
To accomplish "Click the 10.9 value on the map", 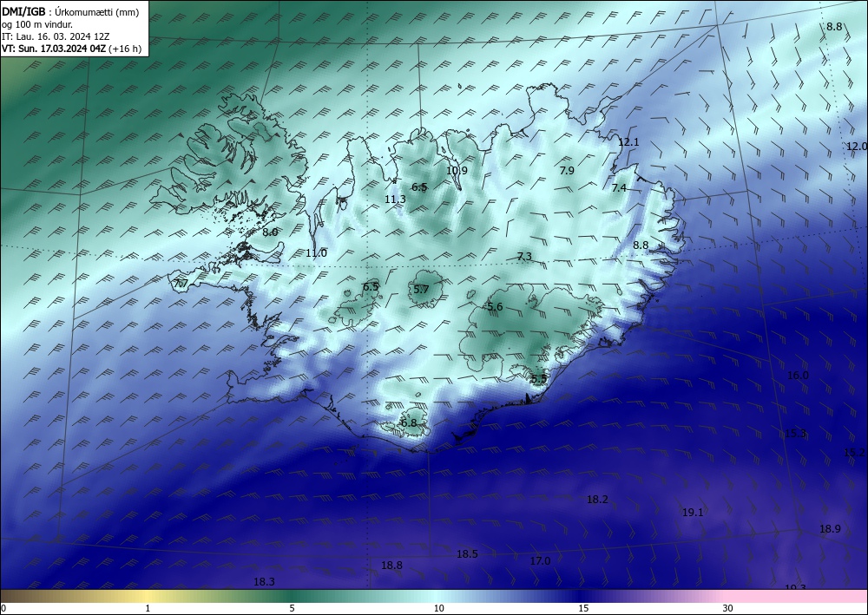I will coord(457,170).
